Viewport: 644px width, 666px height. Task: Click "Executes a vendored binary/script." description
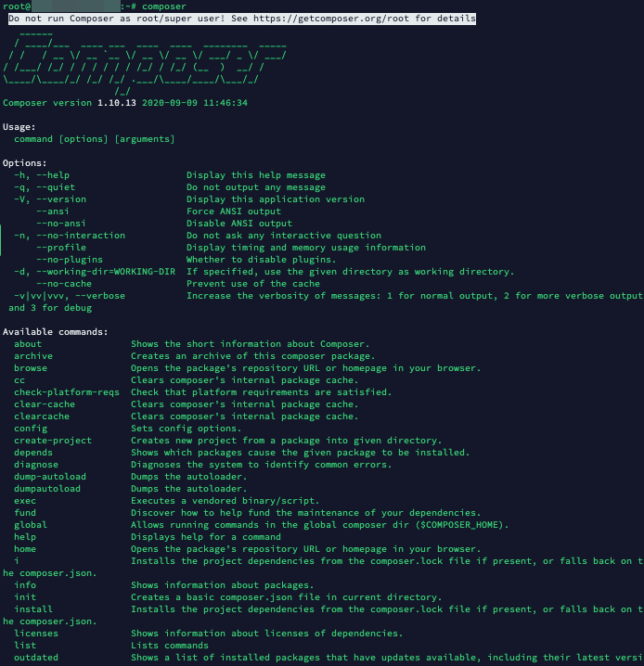[x=225, y=501]
